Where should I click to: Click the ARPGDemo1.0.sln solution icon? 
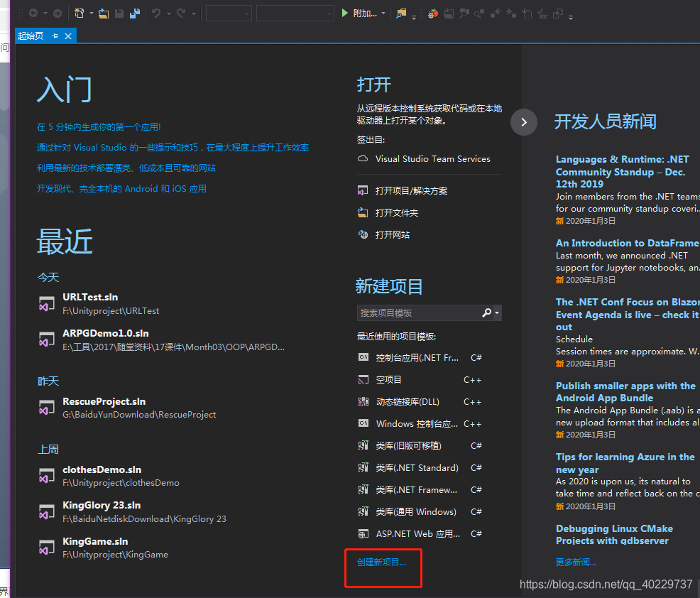point(46,340)
